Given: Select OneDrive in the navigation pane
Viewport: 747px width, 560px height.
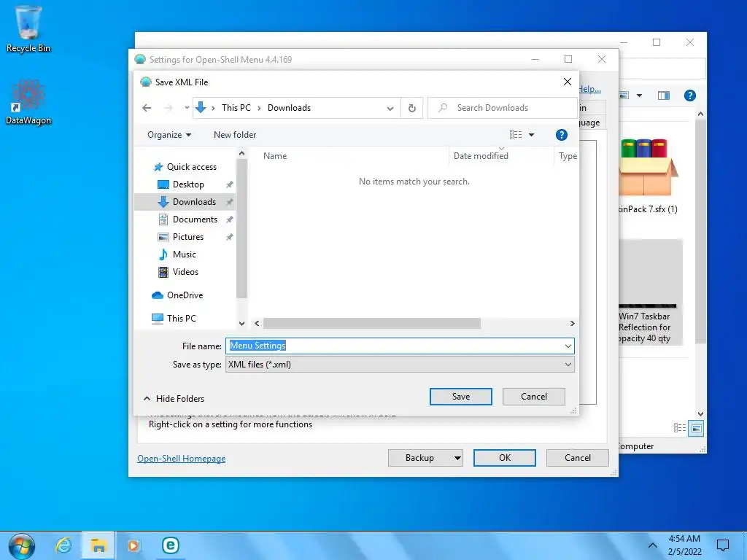Looking at the screenshot, I should click(185, 295).
